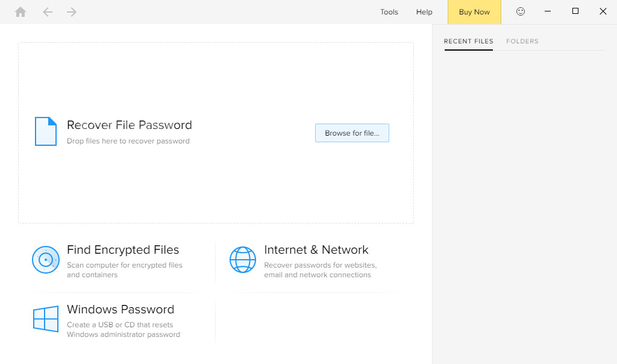Open the Internet & Network globe icon
Viewport: 617px width, 364px height.
point(243,260)
